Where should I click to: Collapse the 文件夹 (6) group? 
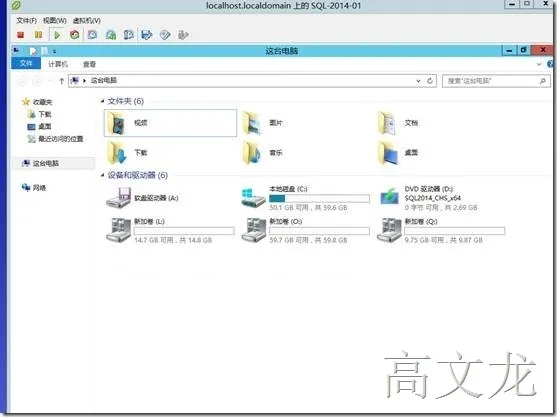coord(102,101)
